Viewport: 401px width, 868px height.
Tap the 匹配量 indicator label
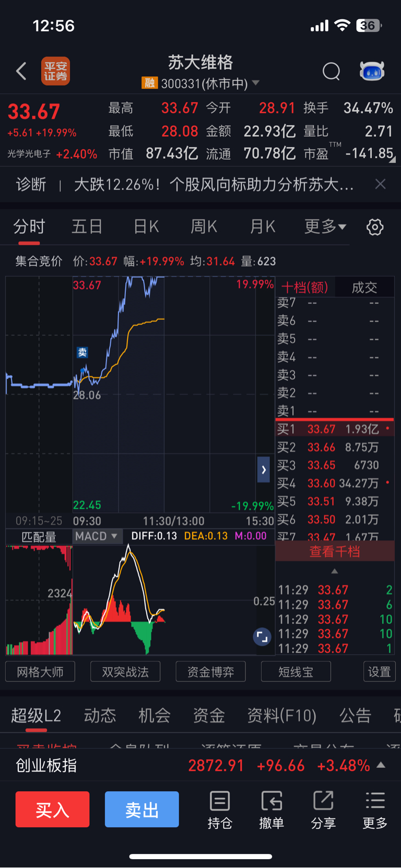point(39,537)
